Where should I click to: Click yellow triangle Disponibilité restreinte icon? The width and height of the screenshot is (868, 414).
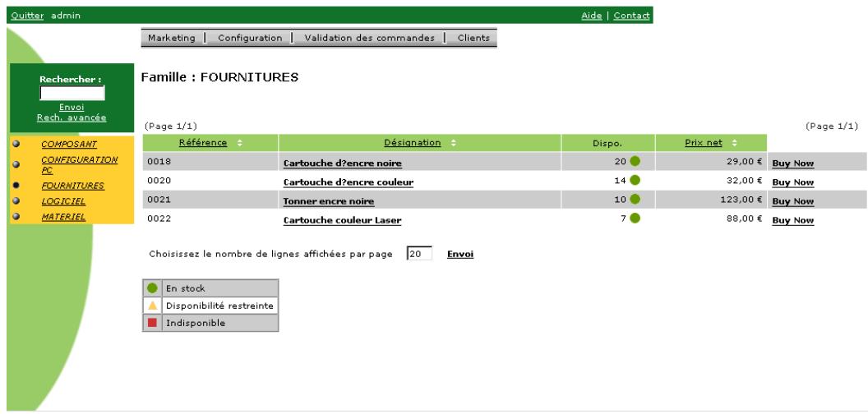click(x=153, y=305)
